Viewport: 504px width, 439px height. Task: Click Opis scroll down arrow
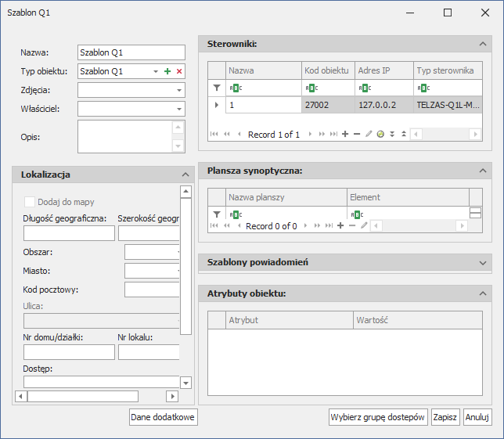click(x=178, y=146)
